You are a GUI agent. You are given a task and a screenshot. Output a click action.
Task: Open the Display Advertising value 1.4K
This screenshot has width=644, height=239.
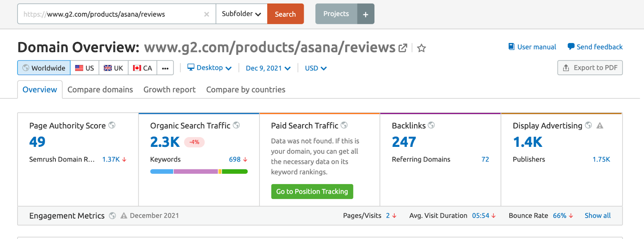[528, 142]
